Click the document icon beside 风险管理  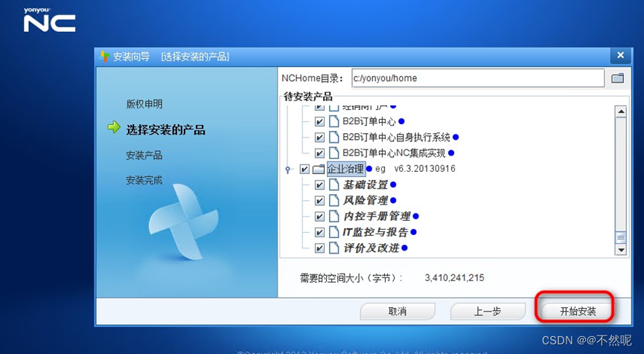[334, 201]
